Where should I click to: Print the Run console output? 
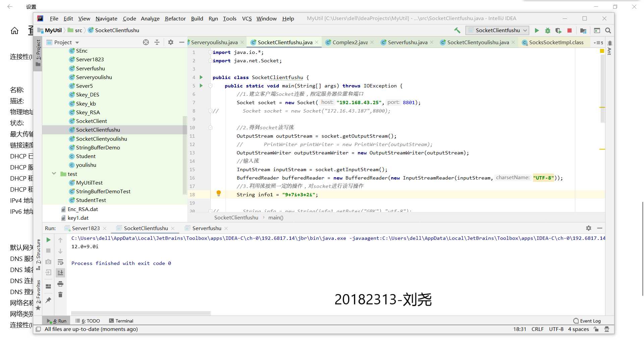[60, 284]
